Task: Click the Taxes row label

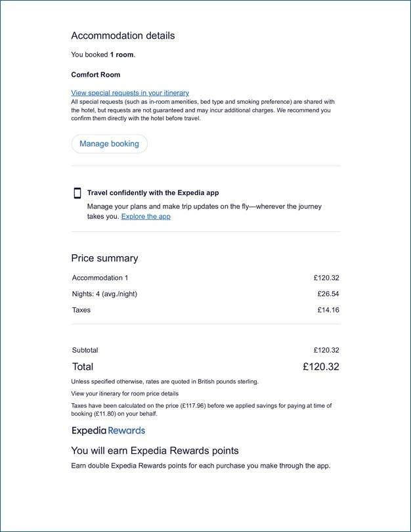Action: 81,310
